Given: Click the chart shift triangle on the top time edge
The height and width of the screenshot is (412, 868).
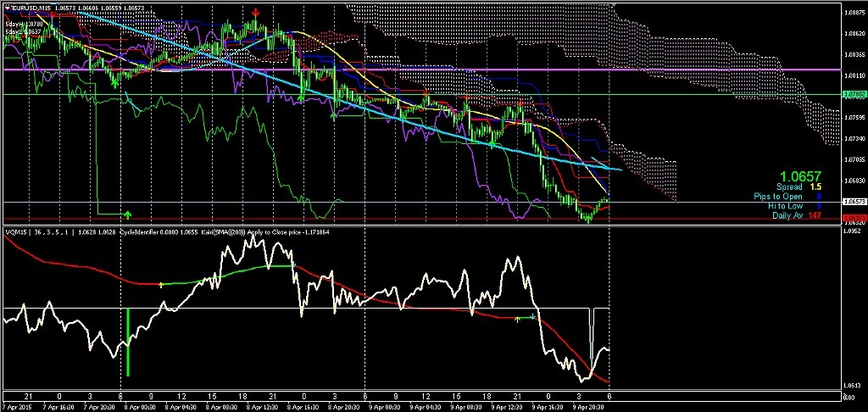Looking at the screenshot, I should (x=612, y=5).
